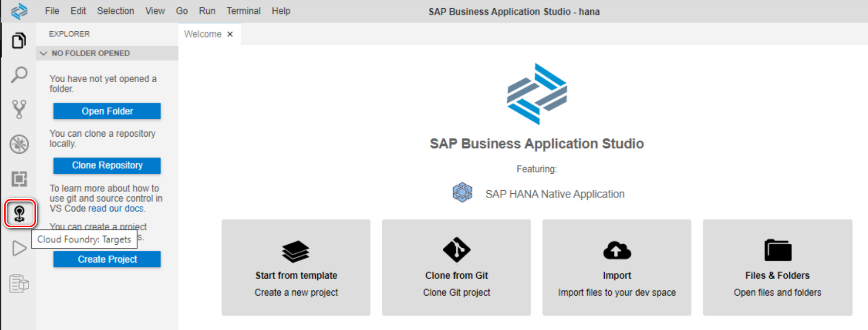
Task: Click the Files & Folders folder icon
Action: point(777,250)
